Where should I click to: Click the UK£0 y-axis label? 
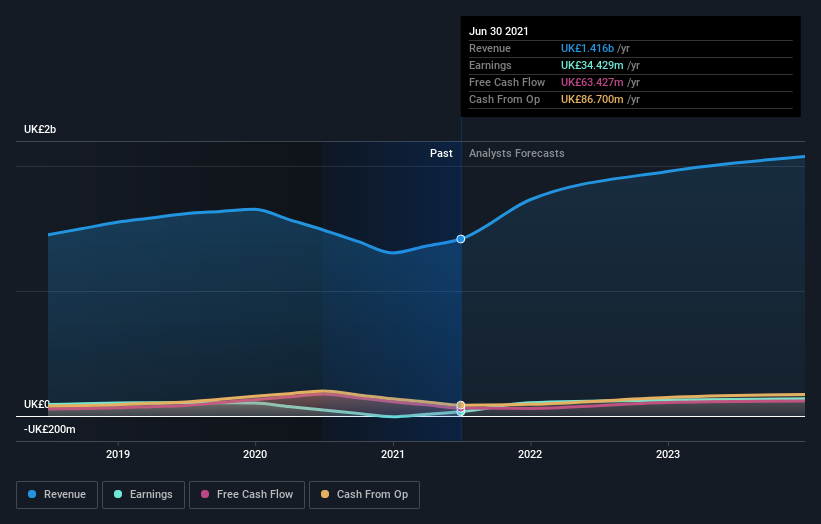[x=37, y=404]
